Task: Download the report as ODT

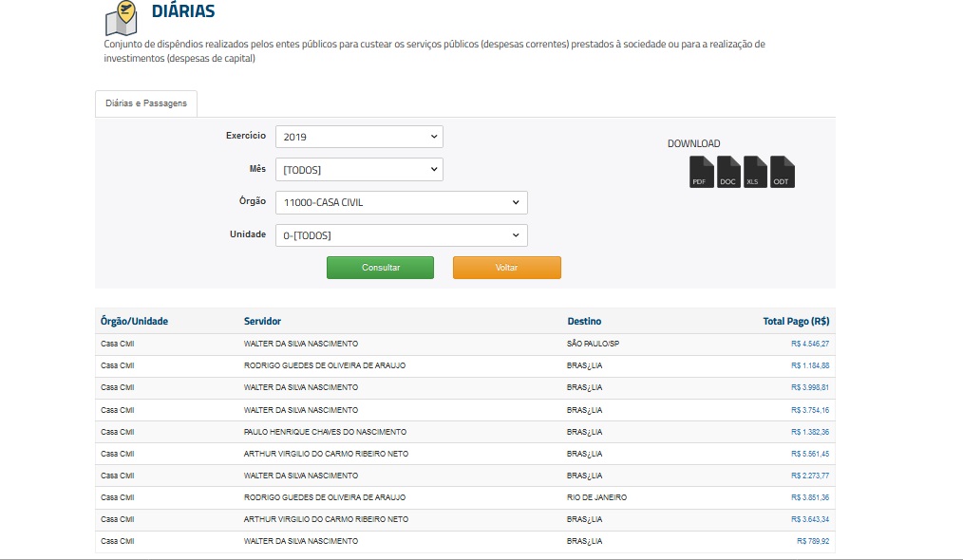Action: (782, 172)
